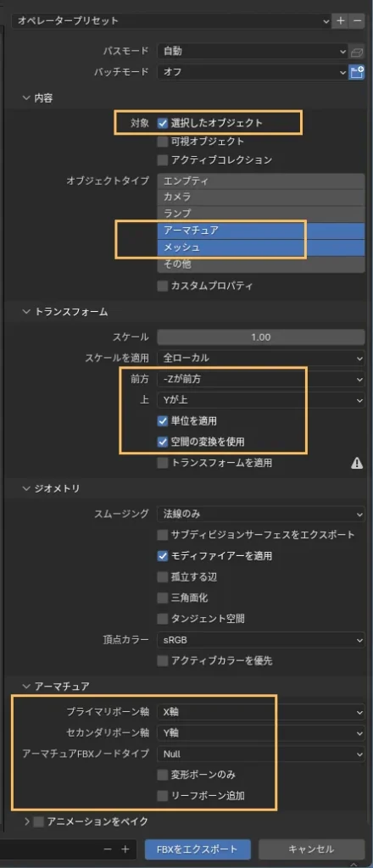Expand the アニメーションをベイク section arrow

tap(26, 822)
